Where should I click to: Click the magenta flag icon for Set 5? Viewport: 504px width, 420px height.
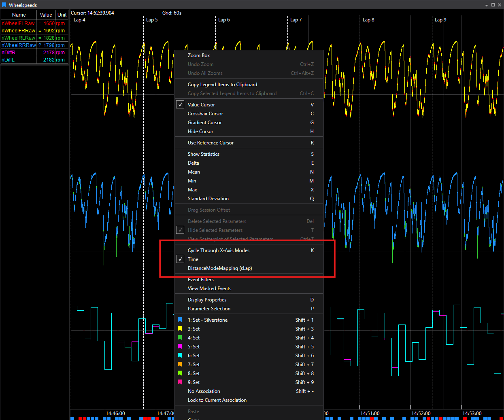coord(180,346)
